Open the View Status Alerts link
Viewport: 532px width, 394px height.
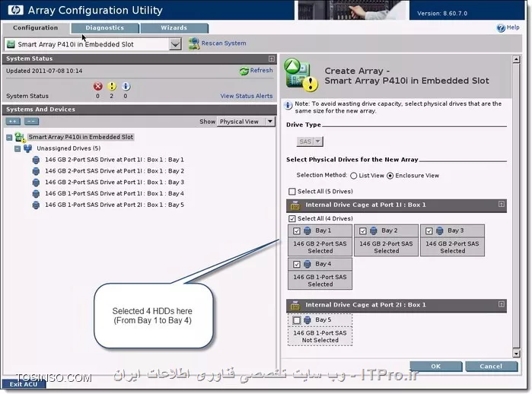click(247, 96)
